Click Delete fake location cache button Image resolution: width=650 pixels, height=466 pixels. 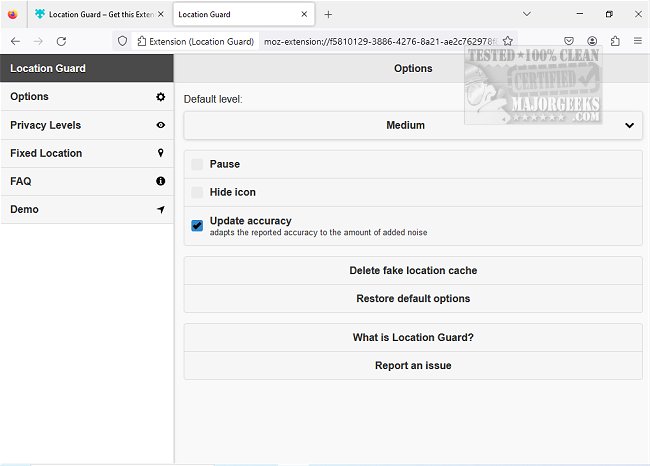413,270
